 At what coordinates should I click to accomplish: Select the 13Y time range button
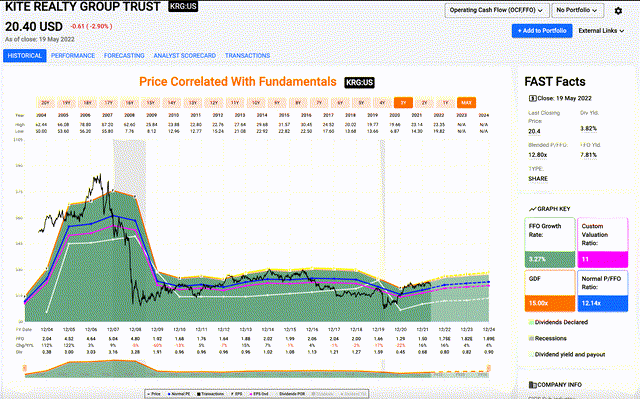pyautogui.click(x=193, y=103)
